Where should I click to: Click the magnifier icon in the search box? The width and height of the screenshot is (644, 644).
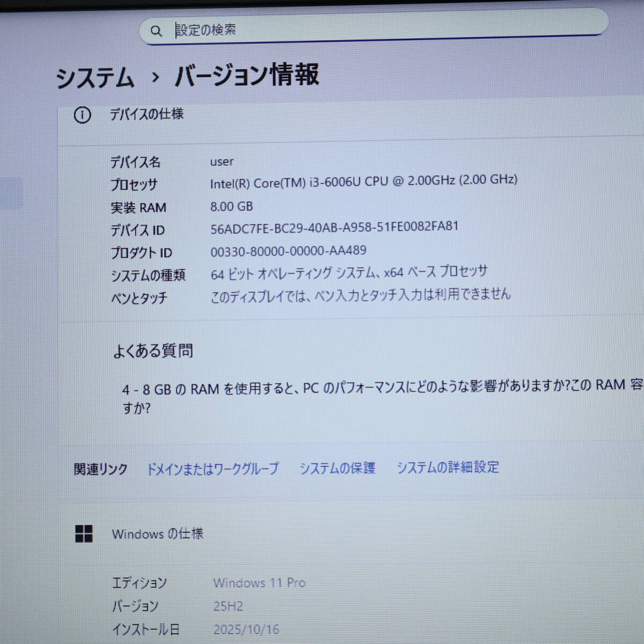(156, 31)
